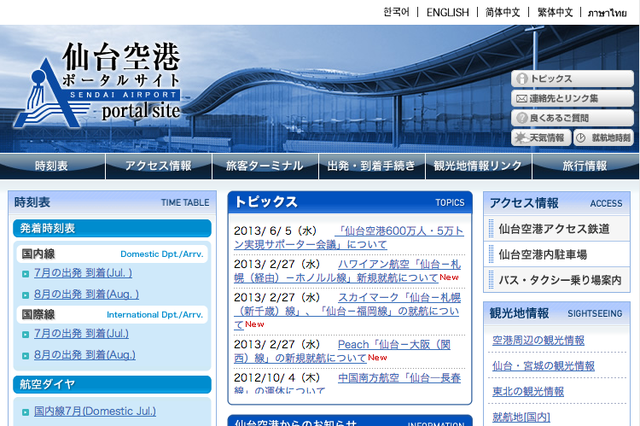This screenshot has width=640, height=426.
Task: Open 空港周辺の観光情報 link
Action: (538, 340)
